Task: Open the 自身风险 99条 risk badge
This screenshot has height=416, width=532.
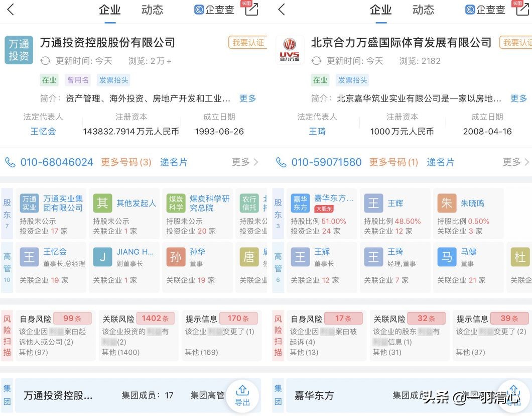Action: click(x=72, y=318)
